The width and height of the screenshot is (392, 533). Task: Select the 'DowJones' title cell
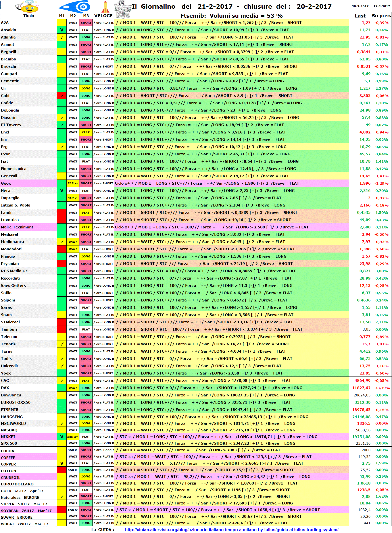coord(29,395)
